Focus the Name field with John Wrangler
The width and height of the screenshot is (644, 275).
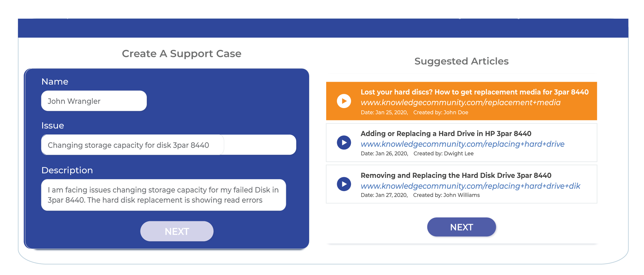(94, 101)
